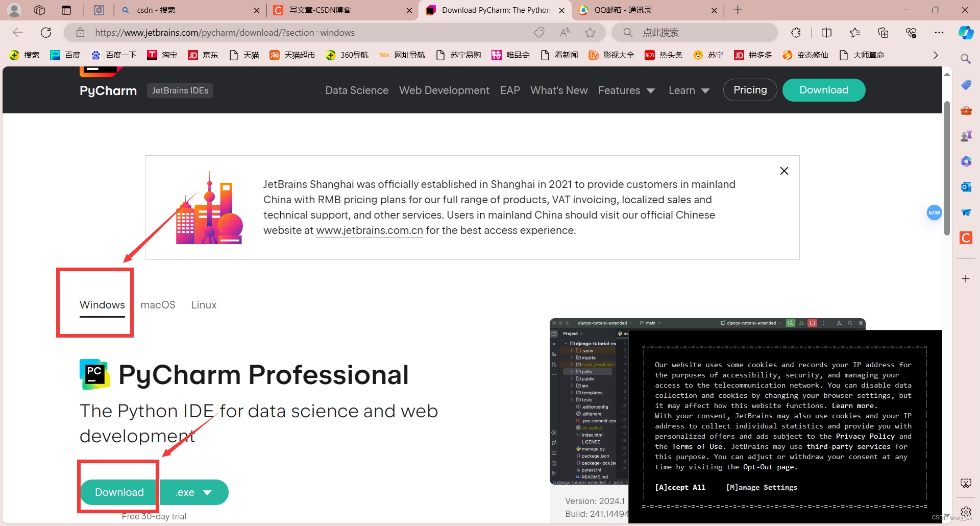
Task: Open the collections icon
Action: [883, 33]
